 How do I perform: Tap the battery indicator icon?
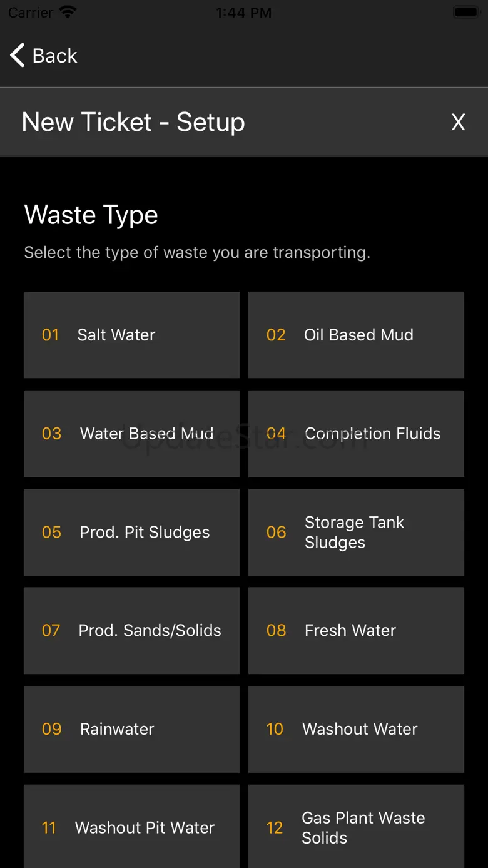click(x=465, y=12)
